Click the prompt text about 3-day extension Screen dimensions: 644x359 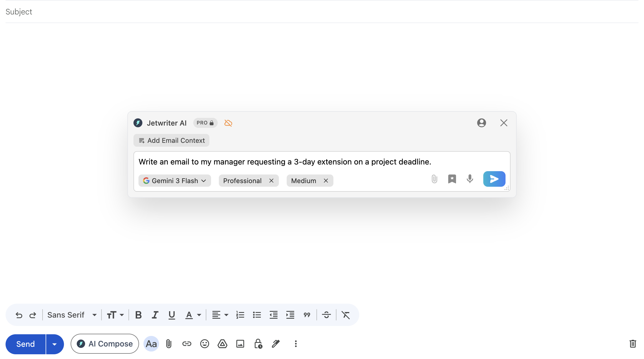tap(285, 162)
